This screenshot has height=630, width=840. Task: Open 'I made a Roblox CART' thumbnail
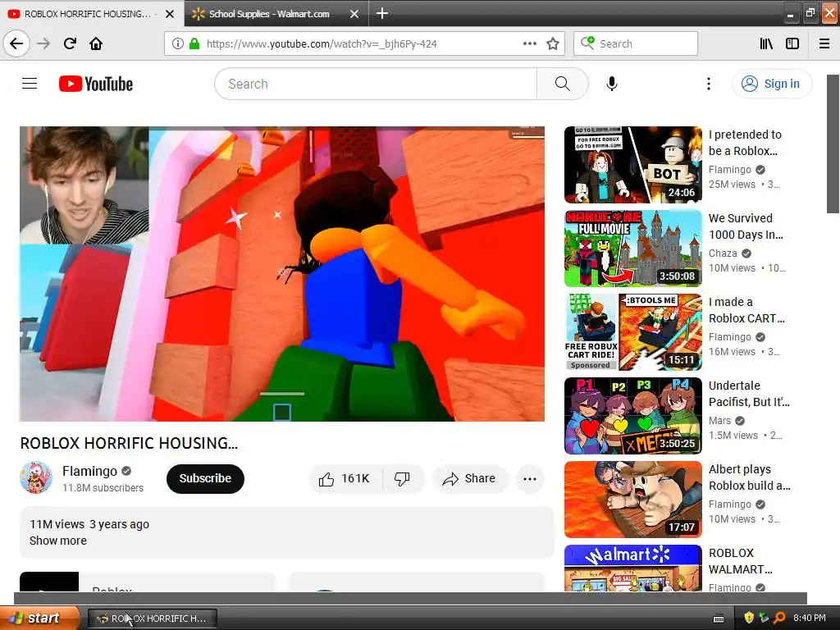[633, 332]
